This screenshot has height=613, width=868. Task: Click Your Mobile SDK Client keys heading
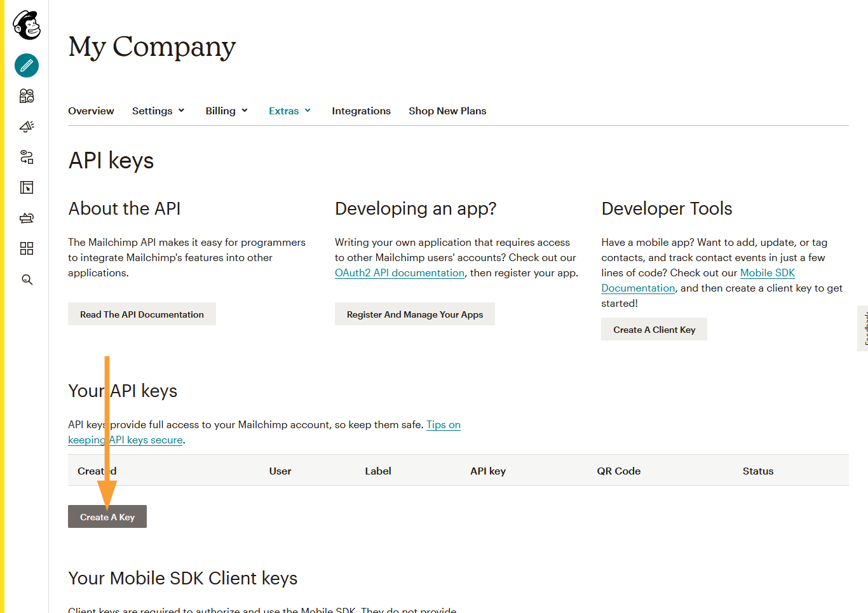183,578
